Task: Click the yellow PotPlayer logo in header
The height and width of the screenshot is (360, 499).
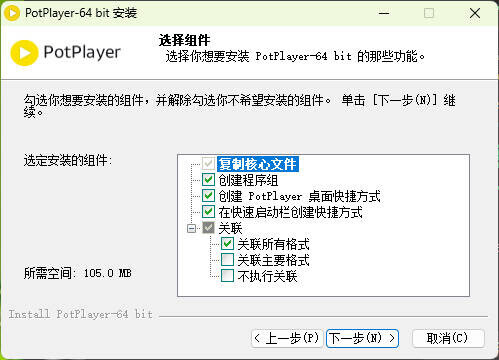Action: pos(24,53)
